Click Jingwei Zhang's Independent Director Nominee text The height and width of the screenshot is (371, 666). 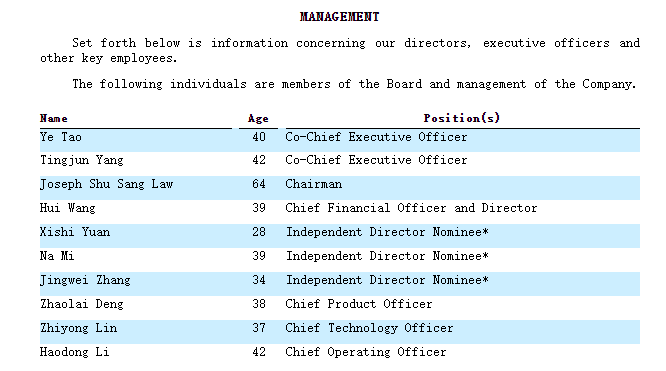point(387,280)
